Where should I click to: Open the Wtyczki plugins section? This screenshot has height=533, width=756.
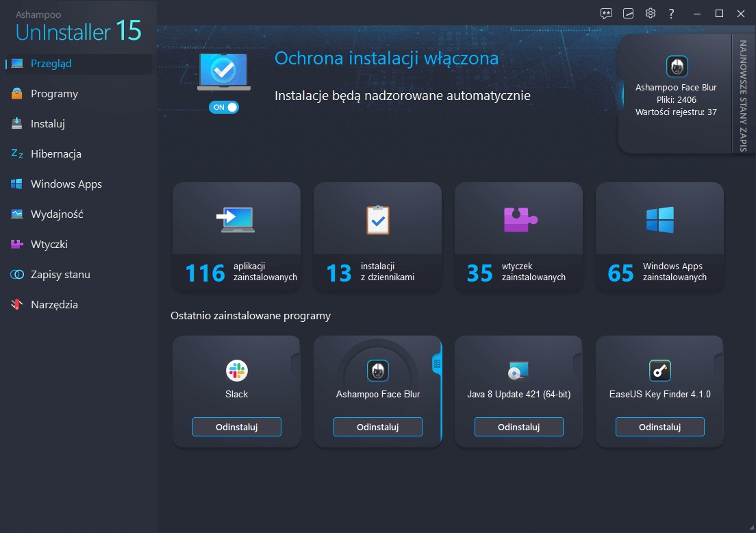click(x=77, y=244)
